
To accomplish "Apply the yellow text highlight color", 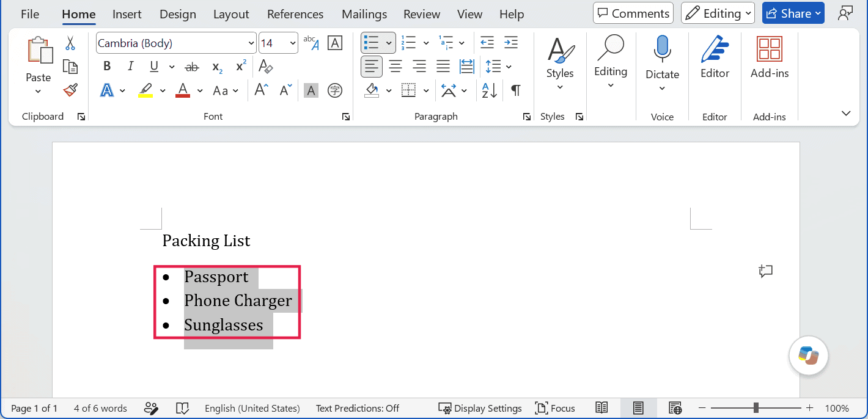I will tap(145, 90).
